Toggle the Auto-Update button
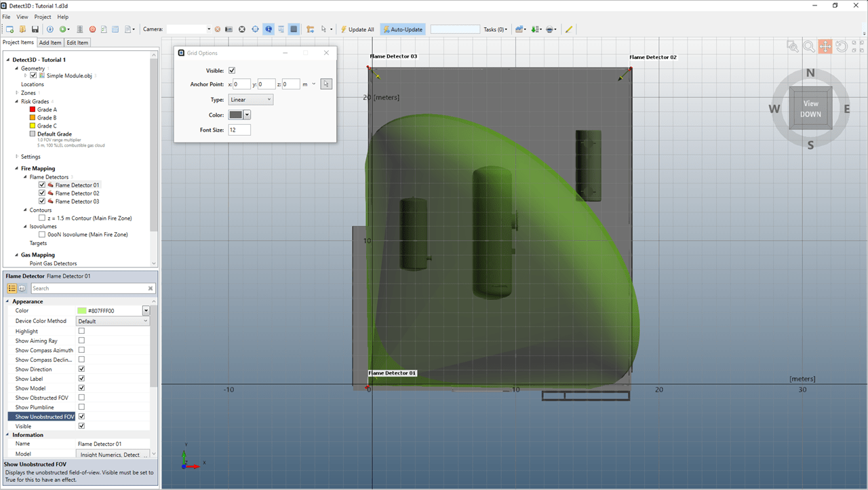The width and height of the screenshot is (868, 490). (403, 29)
